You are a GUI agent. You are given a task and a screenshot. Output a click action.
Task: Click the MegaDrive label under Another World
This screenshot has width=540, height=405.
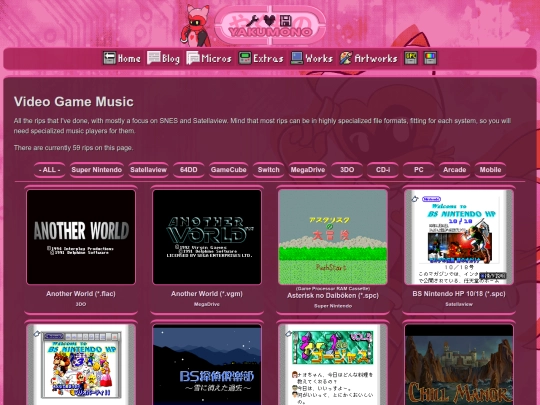(207, 304)
